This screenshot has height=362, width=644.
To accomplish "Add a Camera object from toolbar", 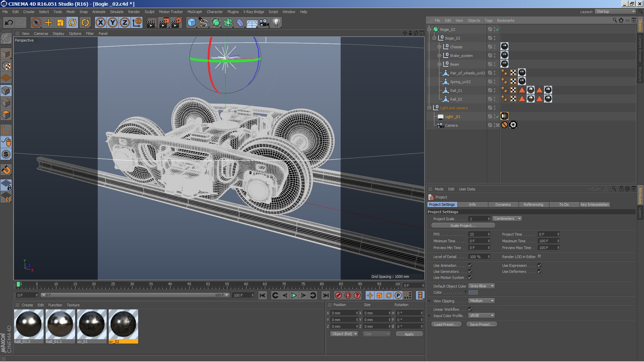I will (x=264, y=23).
